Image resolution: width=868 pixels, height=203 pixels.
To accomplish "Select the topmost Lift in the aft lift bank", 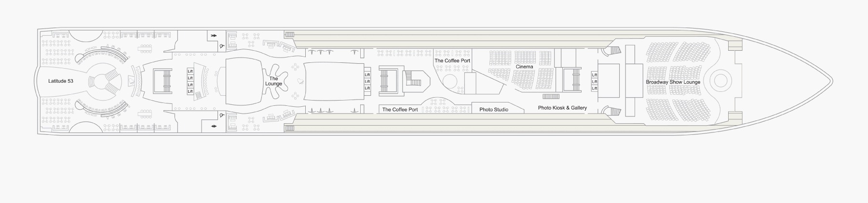I will tap(190, 72).
